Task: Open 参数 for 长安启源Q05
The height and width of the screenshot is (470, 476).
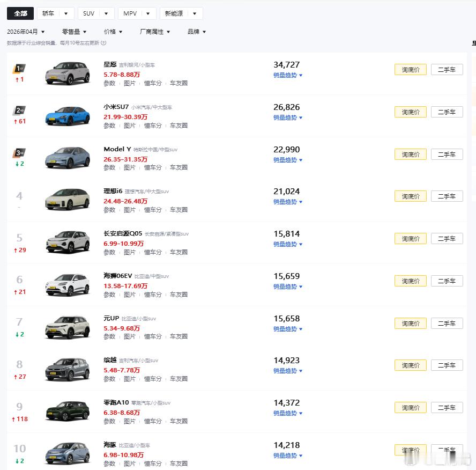Action: (x=109, y=252)
